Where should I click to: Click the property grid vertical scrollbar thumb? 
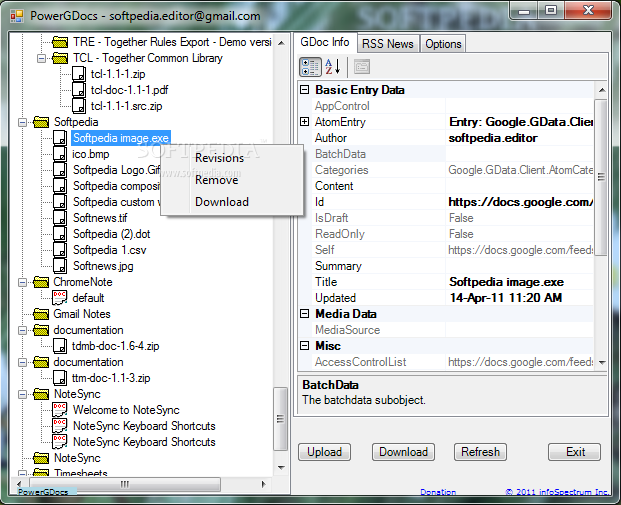[x=601, y=177]
